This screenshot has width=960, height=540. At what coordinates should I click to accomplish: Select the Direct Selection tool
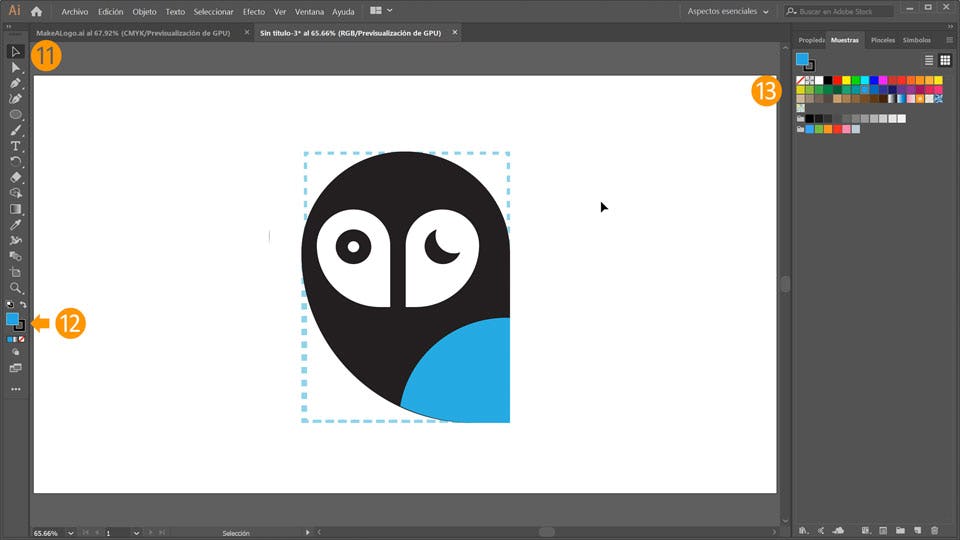pos(16,67)
